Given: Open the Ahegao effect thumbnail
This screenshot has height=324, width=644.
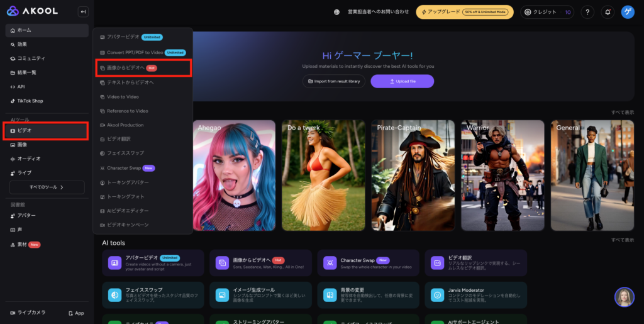Looking at the screenshot, I should point(234,176).
